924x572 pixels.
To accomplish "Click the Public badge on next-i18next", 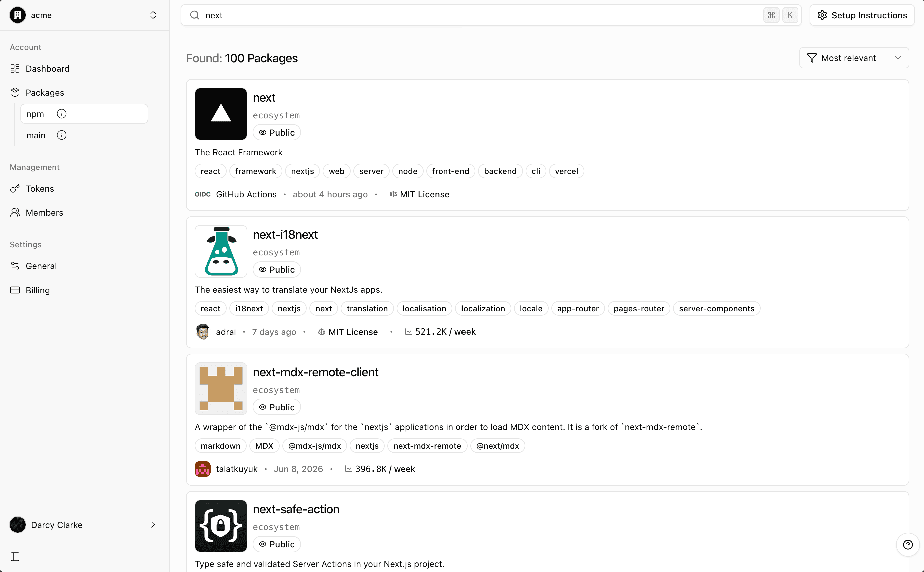I will pos(277,270).
